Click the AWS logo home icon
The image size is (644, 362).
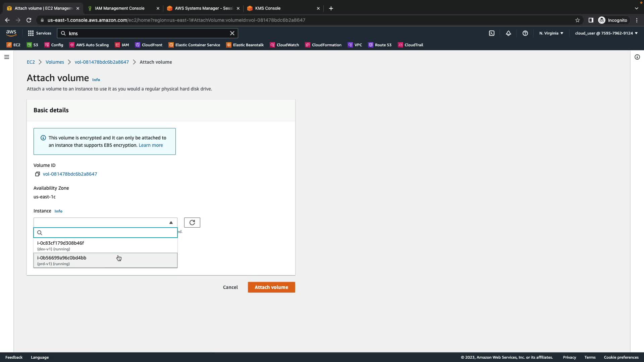pyautogui.click(x=11, y=33)
